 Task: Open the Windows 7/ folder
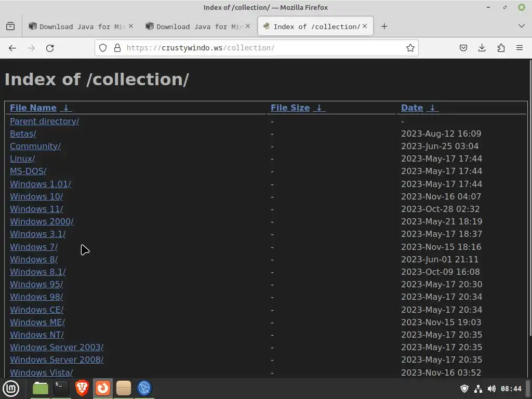click(34, 247)
